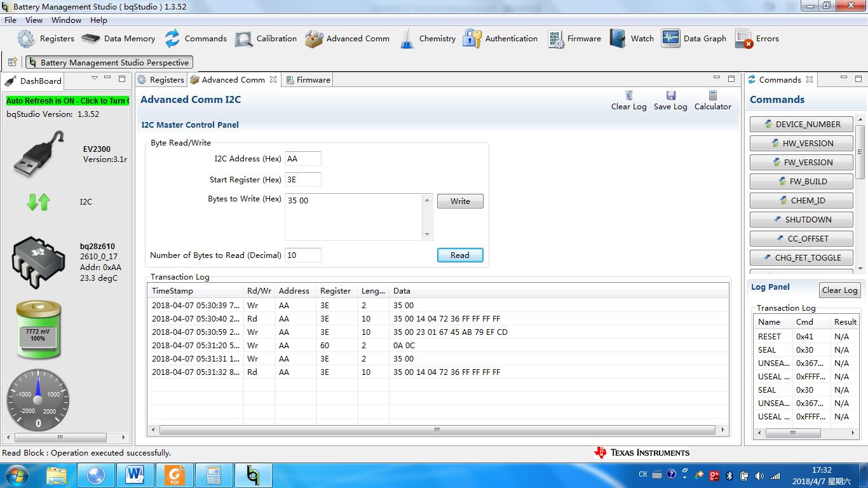868x488 pixels.
Task: Run the CHG_FET_TOGGLE command
Action: (802, 257)
